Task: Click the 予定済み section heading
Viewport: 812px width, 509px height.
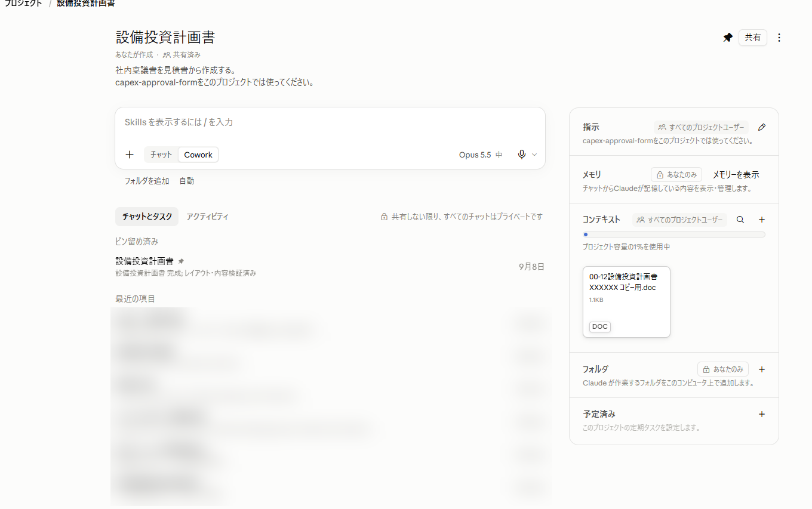Action: pyautogui.click(x=599, y=414)
